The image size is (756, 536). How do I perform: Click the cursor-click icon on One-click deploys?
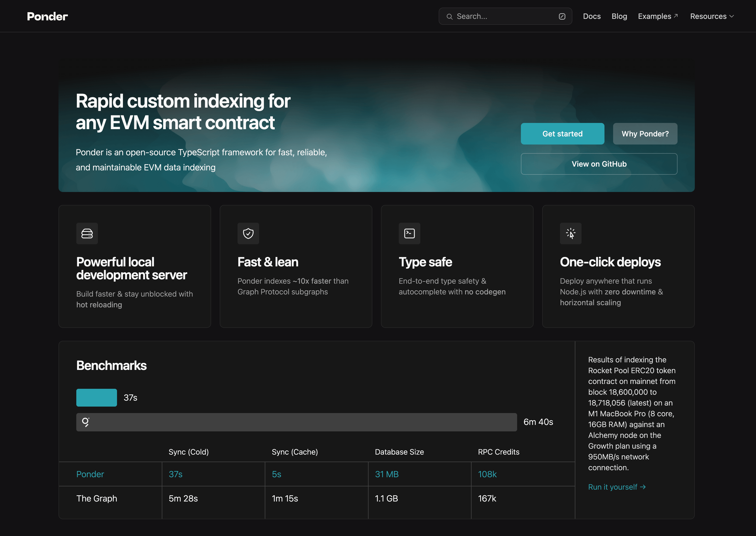(571, 234)
